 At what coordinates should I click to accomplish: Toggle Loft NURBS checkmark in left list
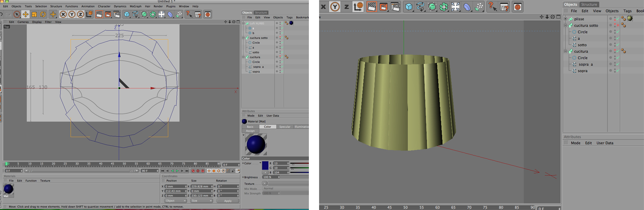coord(282,23)
